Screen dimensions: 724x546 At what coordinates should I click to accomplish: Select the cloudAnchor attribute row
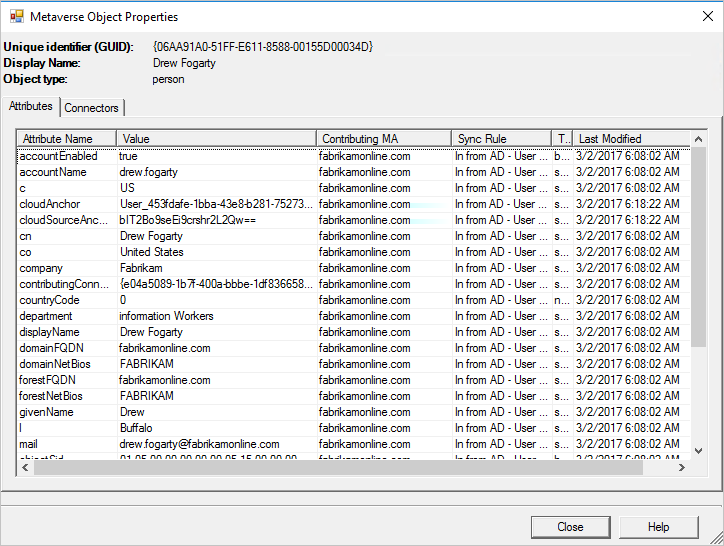[354, 204]
